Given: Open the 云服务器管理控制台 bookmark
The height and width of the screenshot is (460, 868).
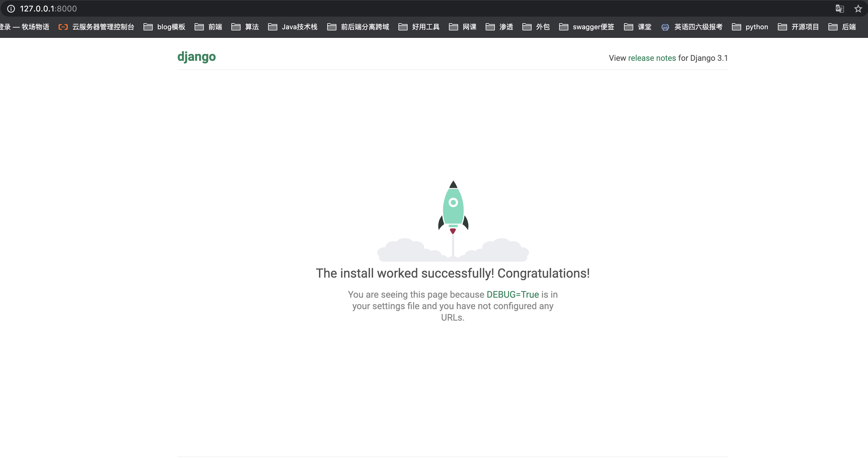Looking at the screenshot, I should click(x=96, y=27).
